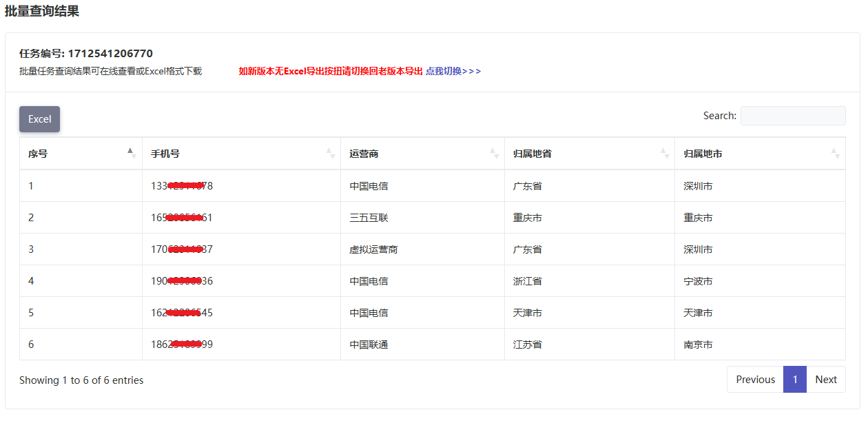Export results with the Excel button
Screen dimensions: 868x421
39,119
